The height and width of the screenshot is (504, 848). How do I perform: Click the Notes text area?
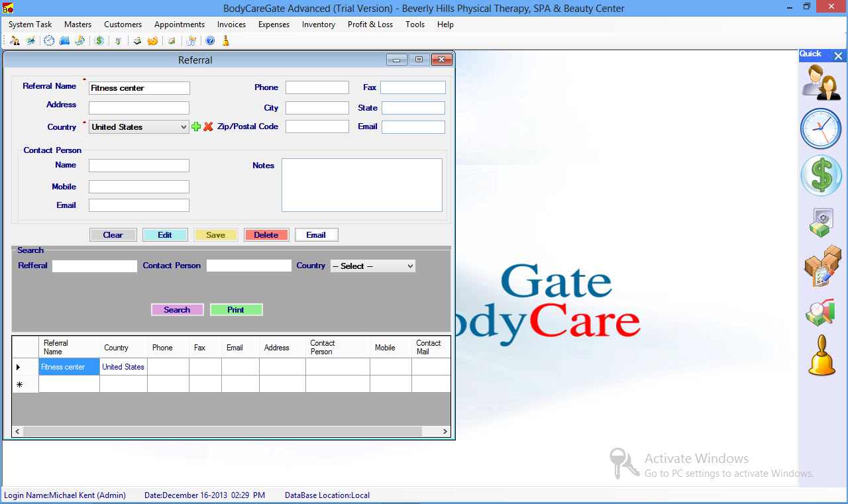pos(362,185)
